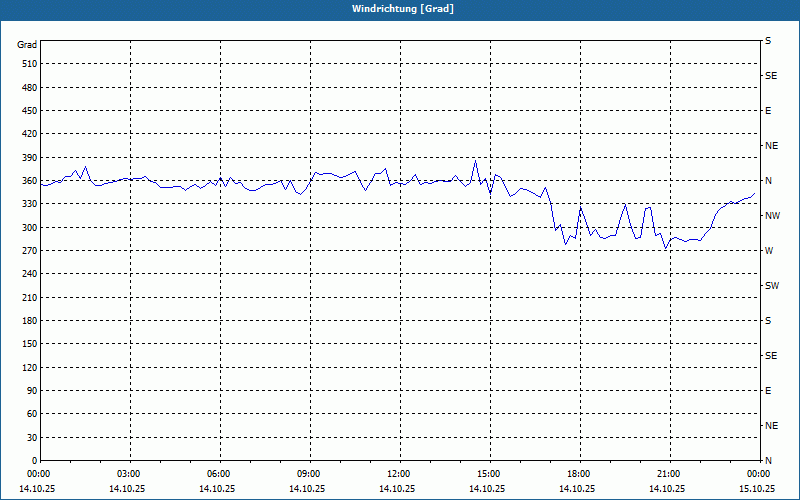Choose the 300 degree axis label
Viewport: 800px width, 500px height.
pyautogui.click(x=30, y=227)
